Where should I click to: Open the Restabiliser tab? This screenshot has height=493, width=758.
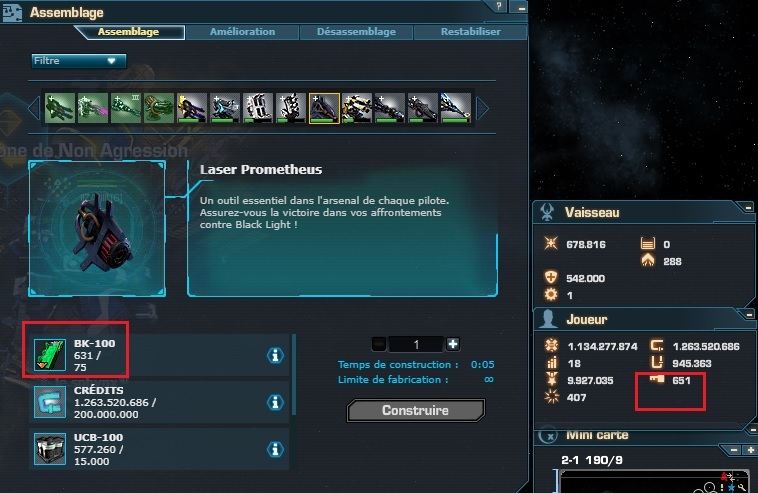pyautogui.click(x=470, y=32)
